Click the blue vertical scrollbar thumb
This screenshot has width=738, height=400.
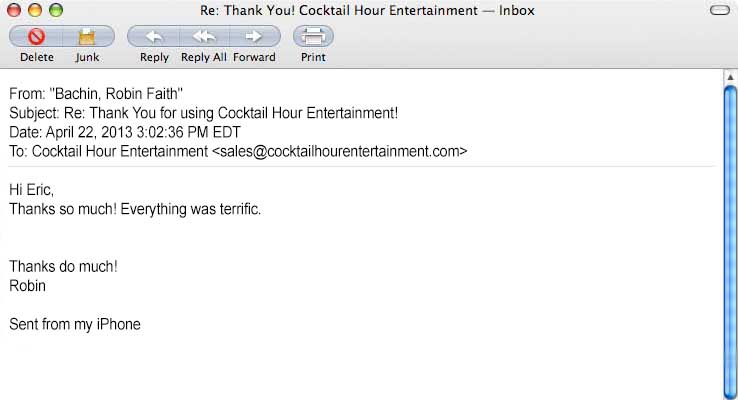(729, 240)
